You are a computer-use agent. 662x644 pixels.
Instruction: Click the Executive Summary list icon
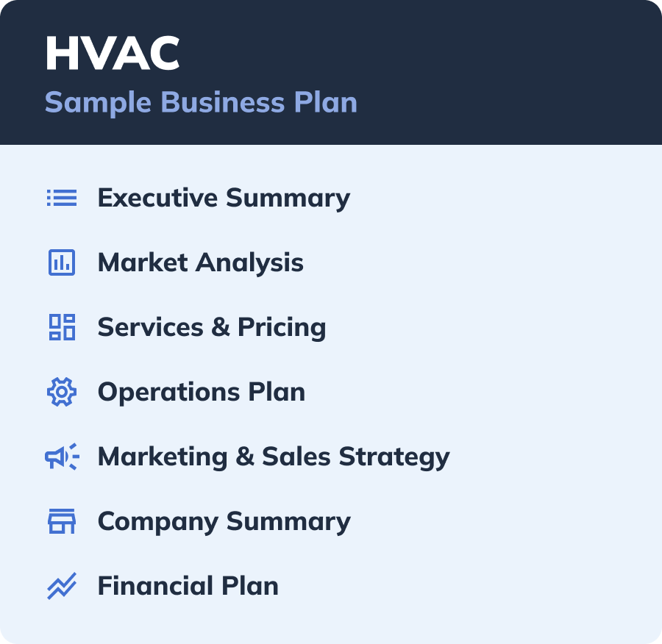click(x=62, y=198)
